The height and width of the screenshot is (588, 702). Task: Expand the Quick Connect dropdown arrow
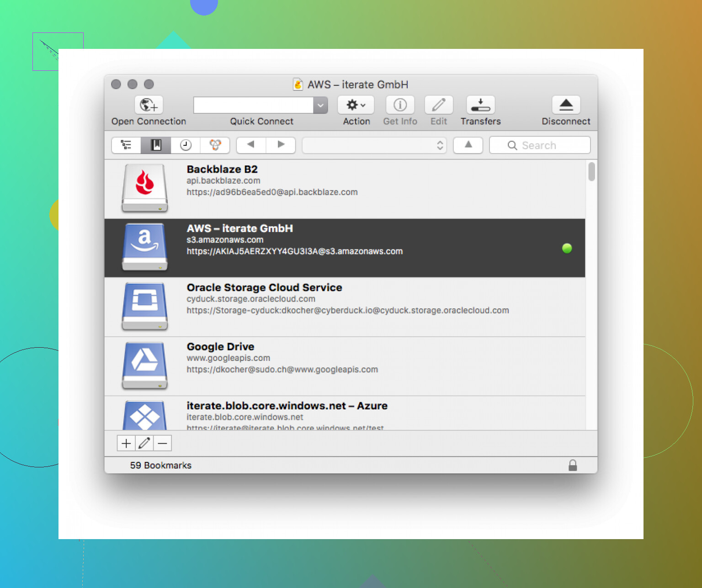[x=320, y=106]
